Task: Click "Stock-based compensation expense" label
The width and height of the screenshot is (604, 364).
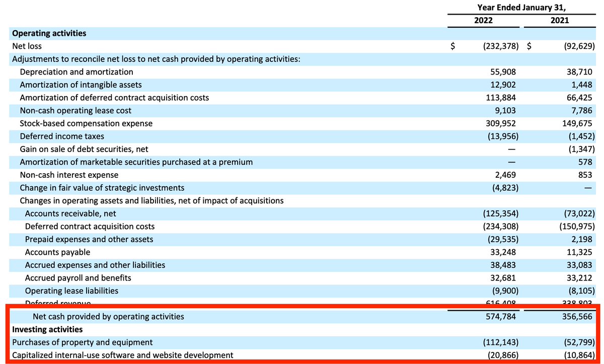Action: pyautogui.click(x=86, y=123)
